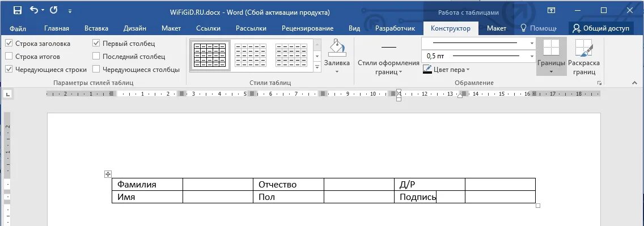Customize the Quick Access Toolbar
The image size is (644, 226).
pyautogui.click(x=70, y=11)
